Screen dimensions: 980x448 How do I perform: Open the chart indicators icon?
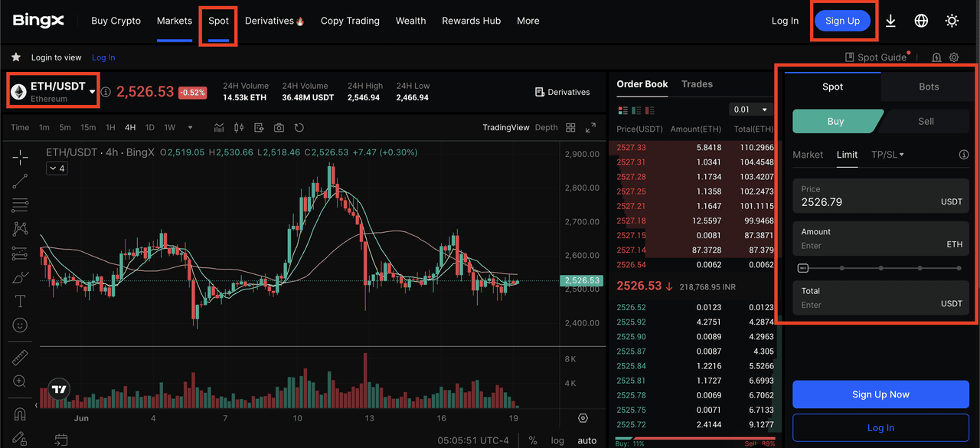tap(219, 127)
